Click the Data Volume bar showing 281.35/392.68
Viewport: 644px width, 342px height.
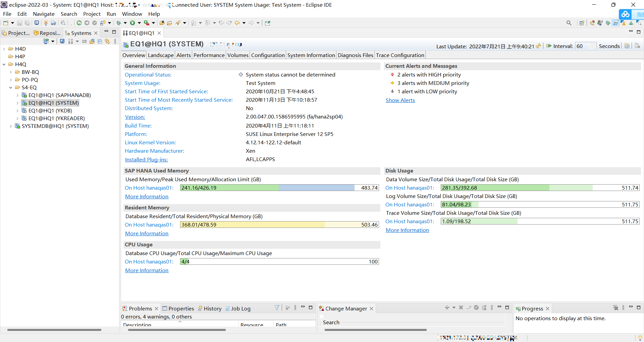pos(540,188)
